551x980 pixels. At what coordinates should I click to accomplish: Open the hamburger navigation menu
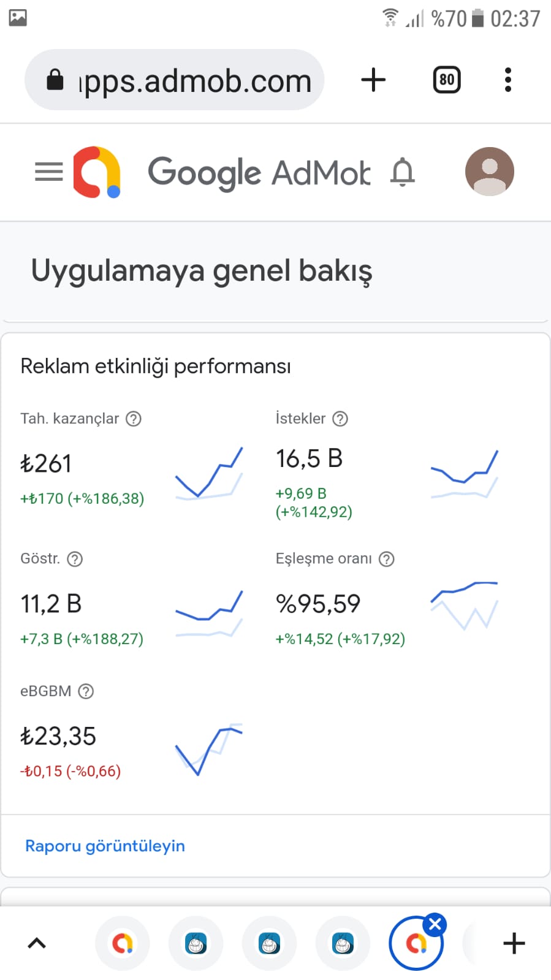(x=49, y=172)
